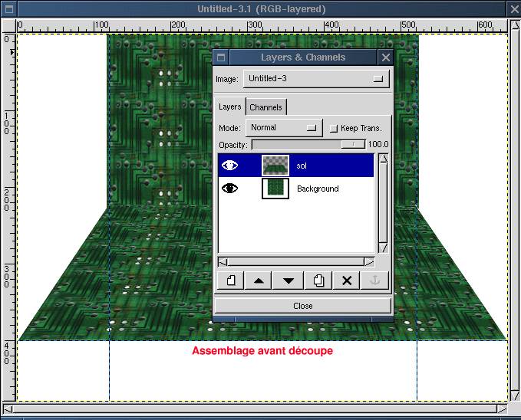Enable the Keep Trans. checkbox
The image size is (521, 420).
coord(333,128)
